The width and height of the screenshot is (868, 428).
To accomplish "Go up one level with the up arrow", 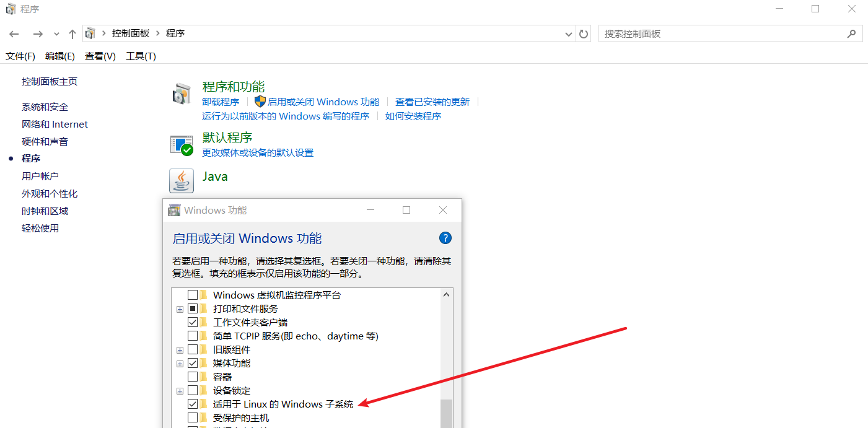I will coord(72,34).
